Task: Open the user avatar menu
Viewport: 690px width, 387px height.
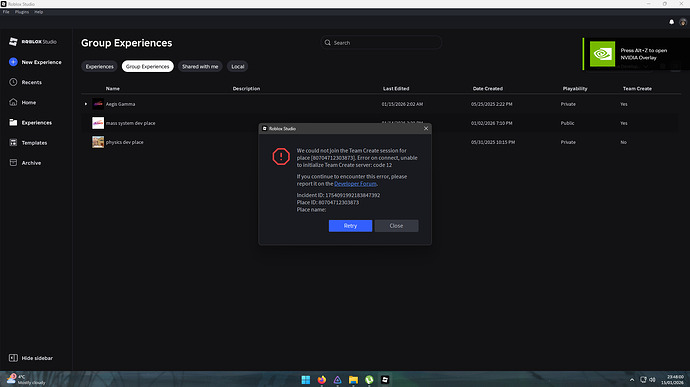Action: pyautogui.click(x=683, y=22)
